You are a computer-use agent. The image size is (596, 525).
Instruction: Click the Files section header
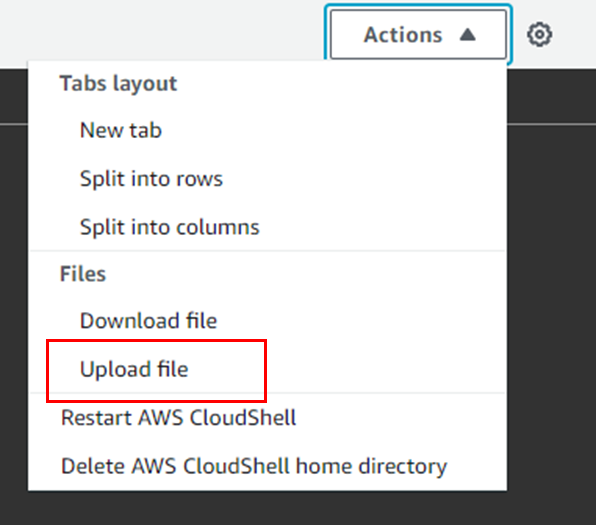click(x=83, y=274)
